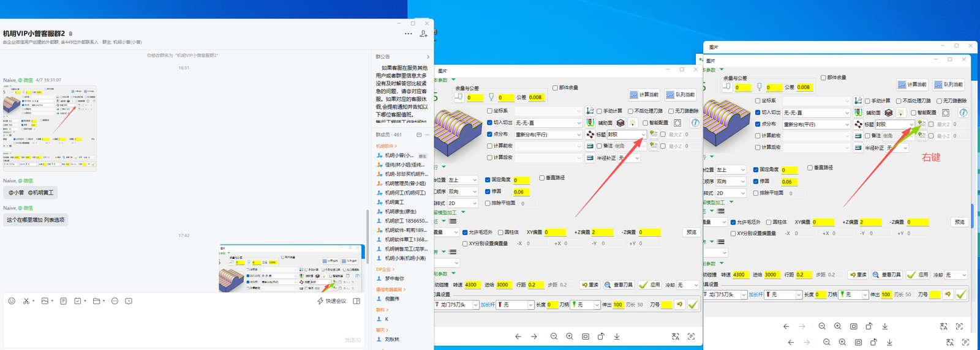The height and width of the screenshot is (350, 980).
Task: Click next image arrow in middle picture viewer
Action: click(534, 337)
